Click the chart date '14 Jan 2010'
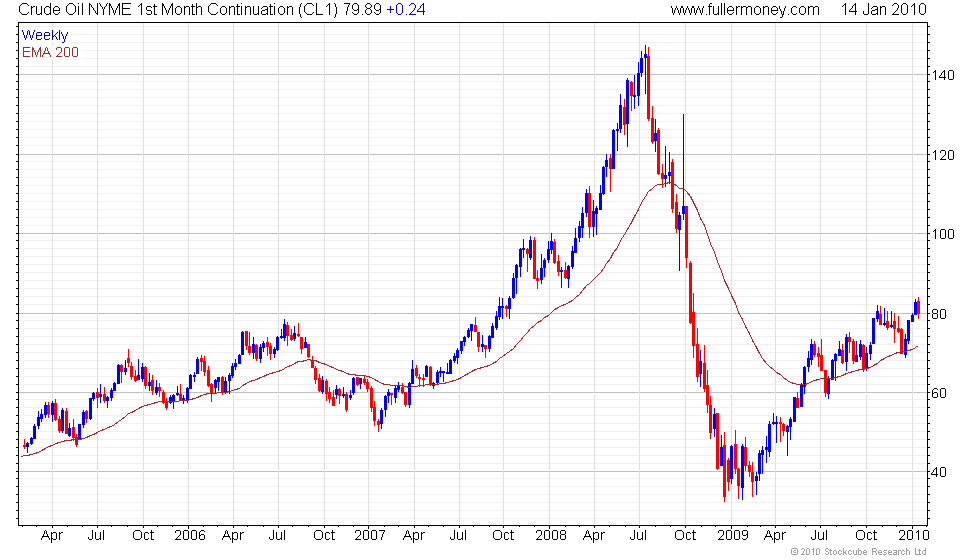 tap(883, 10)
